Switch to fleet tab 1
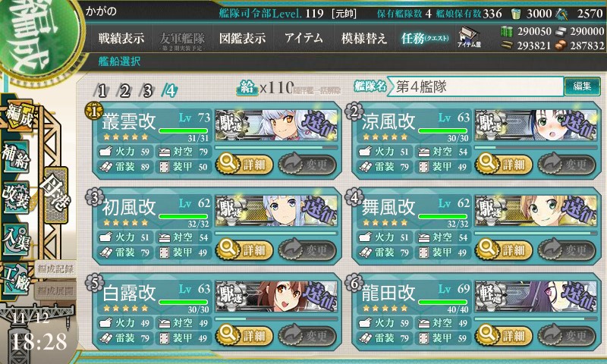The image size is (607, 364). click(x=101, y=91)
